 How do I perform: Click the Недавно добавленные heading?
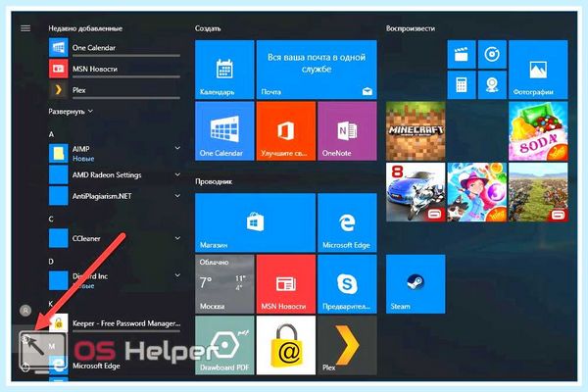pos(85,28)
